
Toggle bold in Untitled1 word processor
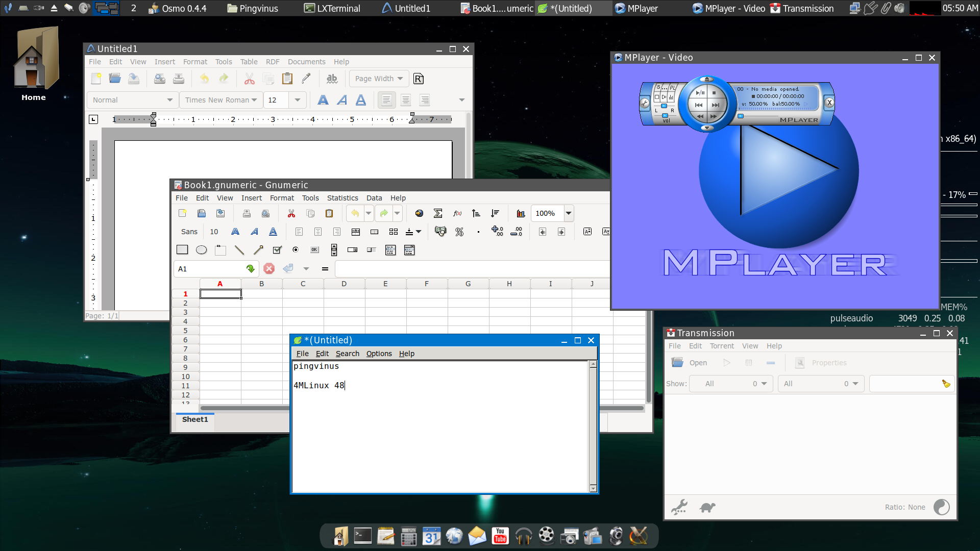(x=323, y=100)
